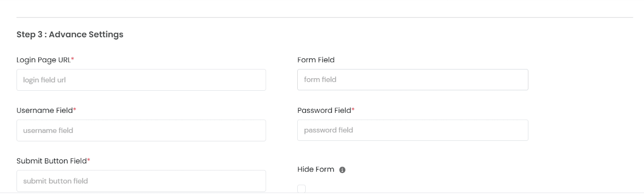Click the red asterisk beside Username Field
Screen dimensions: 644x195
(75, 110)
